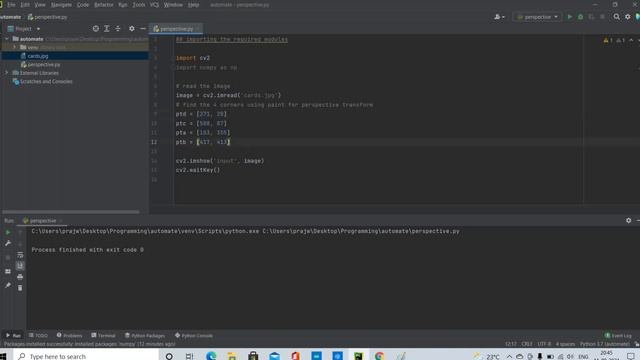Screen dimensions: 640x360
Task: Click perspective.py breadcrumb in navigation bar
Action: [47, 17]
